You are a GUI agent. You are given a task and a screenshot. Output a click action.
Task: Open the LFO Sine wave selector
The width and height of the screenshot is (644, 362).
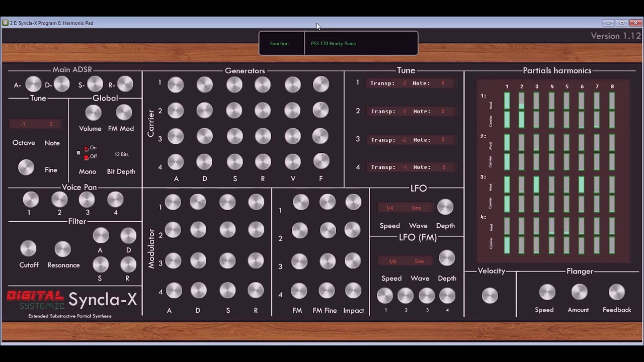point(416,208)
